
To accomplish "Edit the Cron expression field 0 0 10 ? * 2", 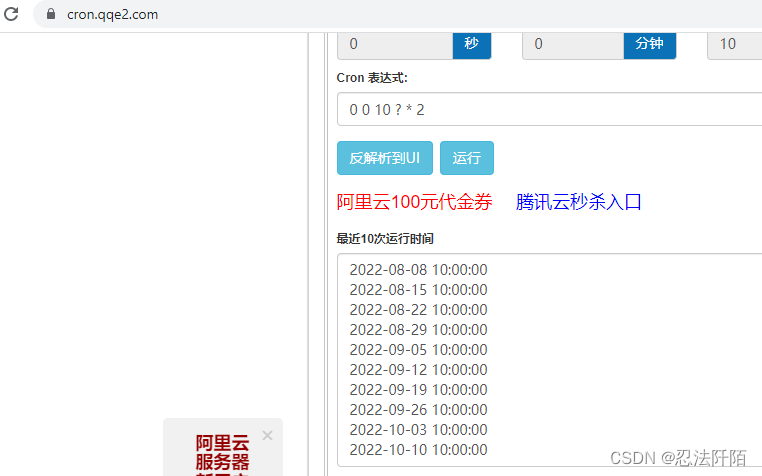I will pos(550,109).
